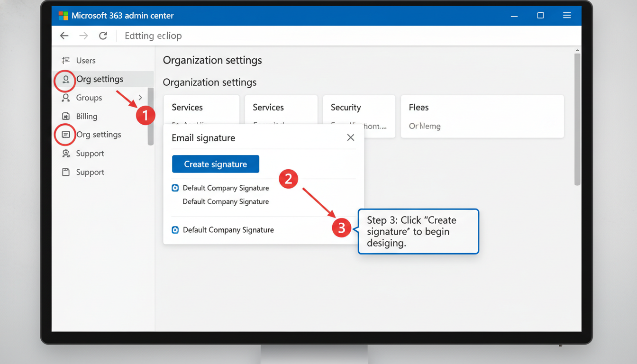Image resolution: width=637 pixels, height=364 pixels.
Task: Open Billing via its sidebar icon
Action: [66, 116]
